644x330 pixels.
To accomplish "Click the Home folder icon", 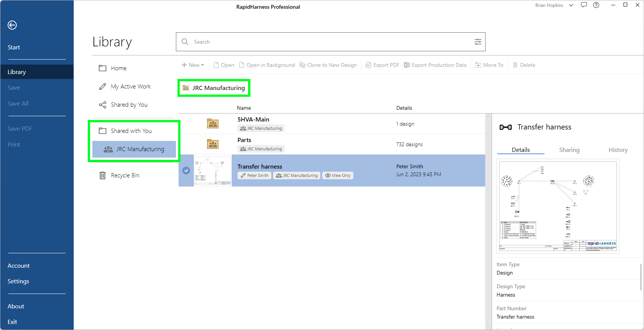I will pos(103,68).
